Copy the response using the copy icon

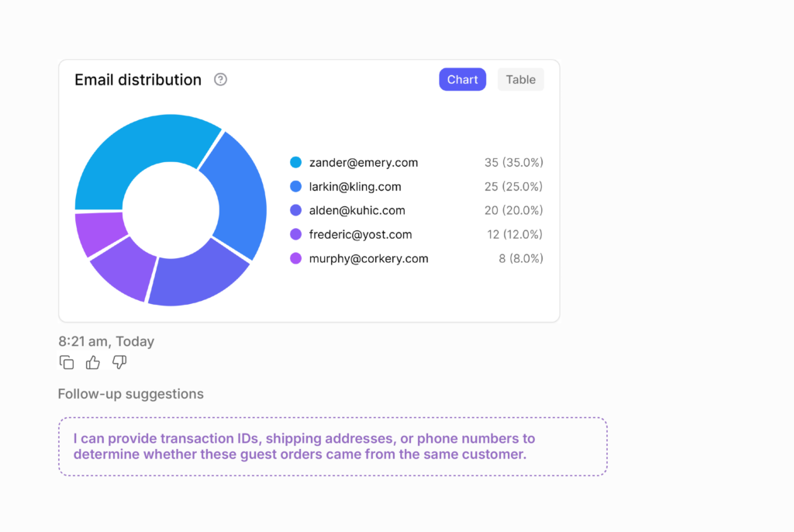coord(67,362)
